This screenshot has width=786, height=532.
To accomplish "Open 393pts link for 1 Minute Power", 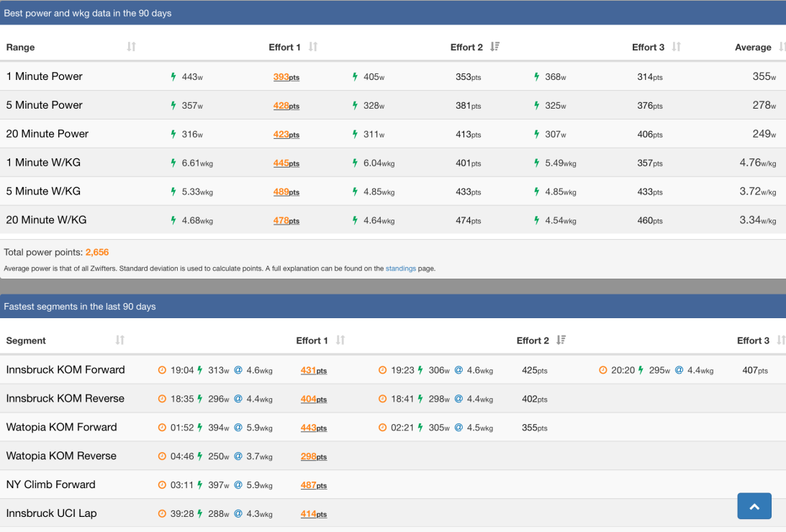I will tap(286, 77).
